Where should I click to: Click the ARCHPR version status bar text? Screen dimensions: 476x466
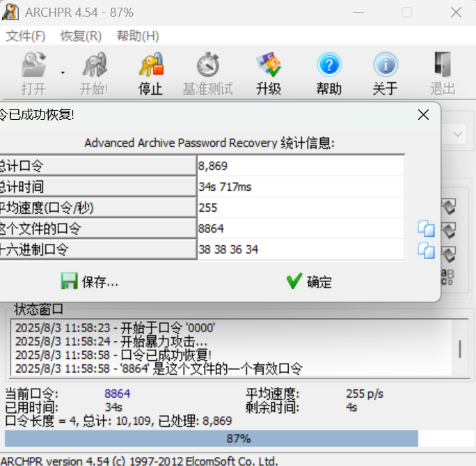point(139,461)
